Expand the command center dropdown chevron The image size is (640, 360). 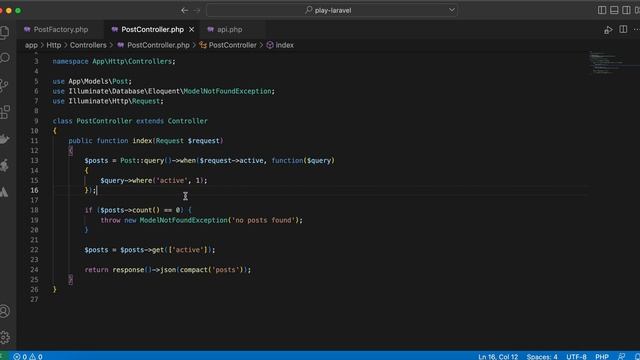click(x=451, y=10)
